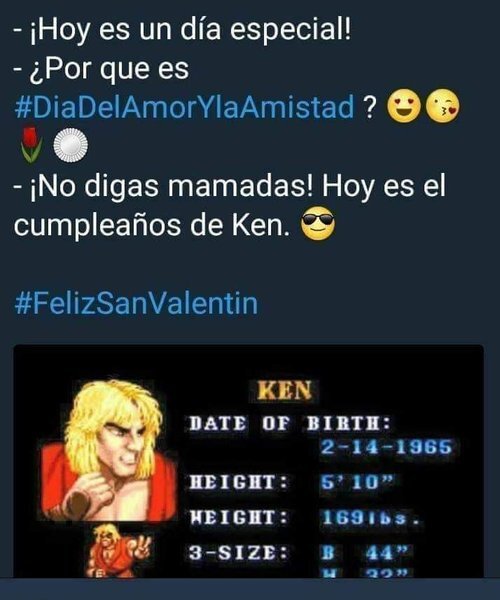500x600 pixels.
Task: Click the DATE OF BIRTH label
Action: [x=290, y=424]
